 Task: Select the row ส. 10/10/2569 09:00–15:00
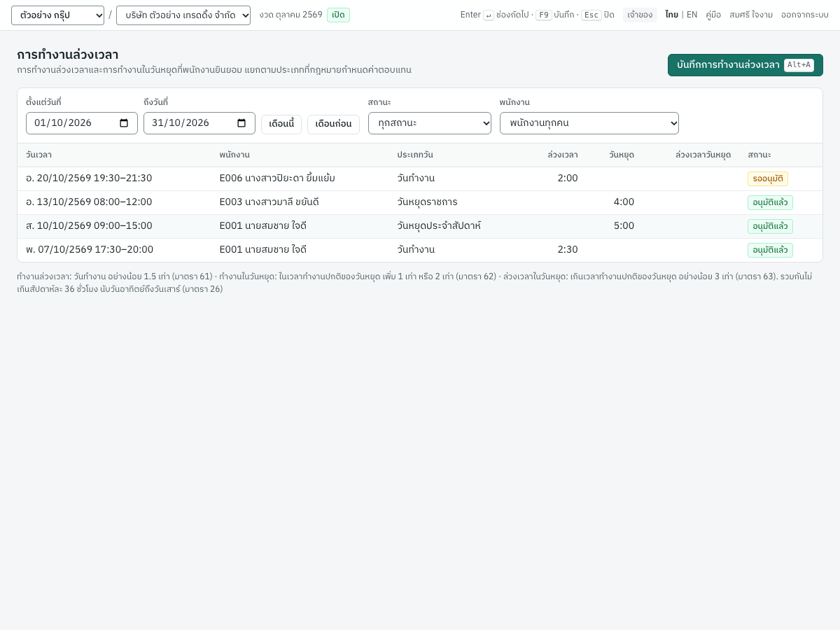420,226
